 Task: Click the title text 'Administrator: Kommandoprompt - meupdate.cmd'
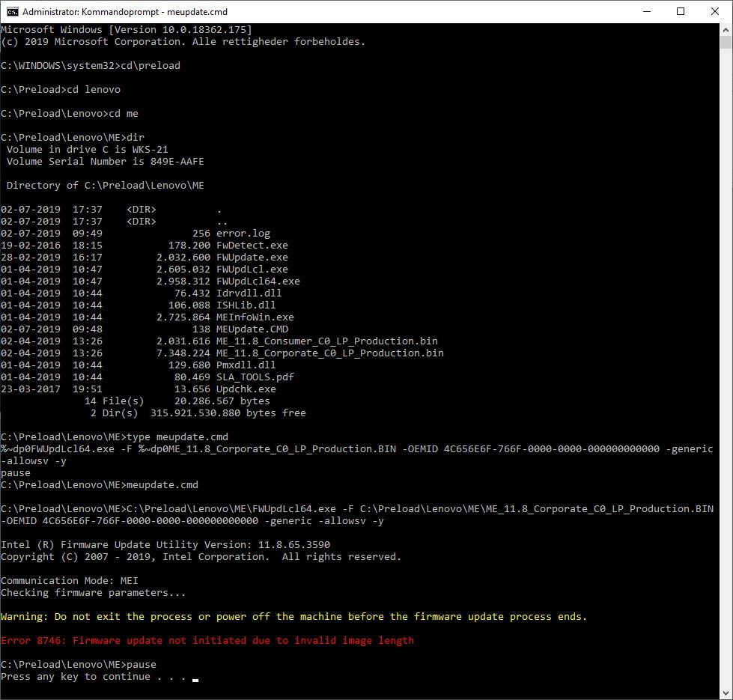click(125, 12)
